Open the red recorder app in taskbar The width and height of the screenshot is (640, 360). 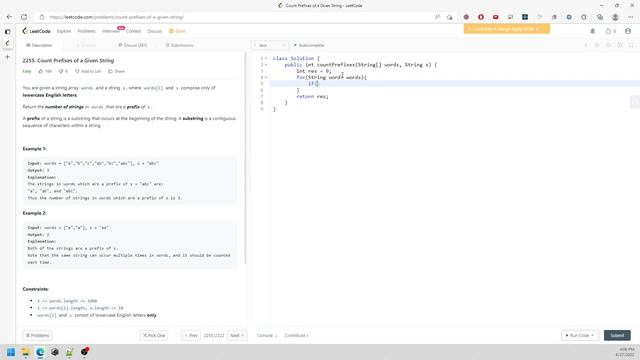coord(84,351)
